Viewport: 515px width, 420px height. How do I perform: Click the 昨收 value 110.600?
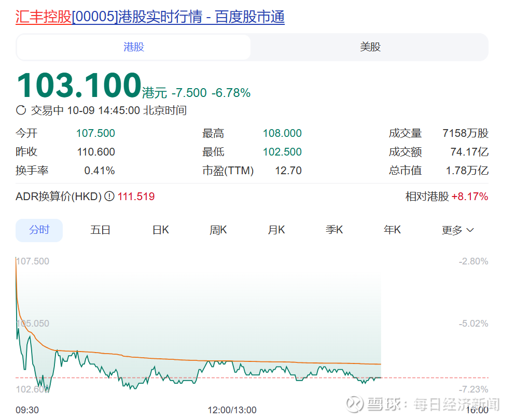(96, 152)
